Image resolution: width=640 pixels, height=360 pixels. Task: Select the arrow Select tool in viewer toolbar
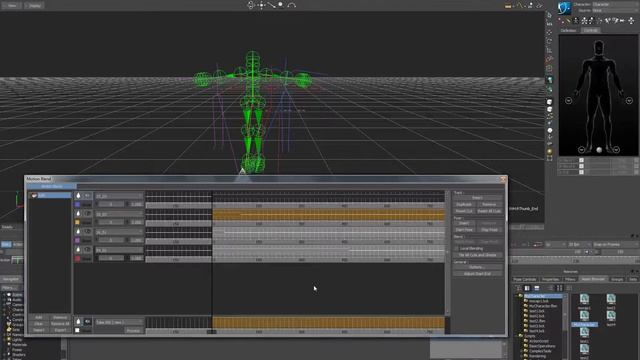coord(549,15)
